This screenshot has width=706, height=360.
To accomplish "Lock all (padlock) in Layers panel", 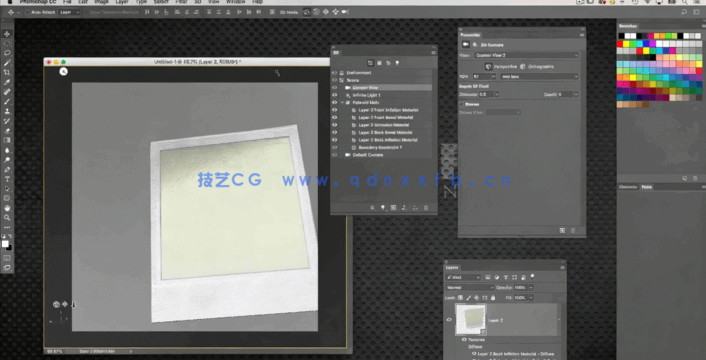I will [x=493, y=298].
